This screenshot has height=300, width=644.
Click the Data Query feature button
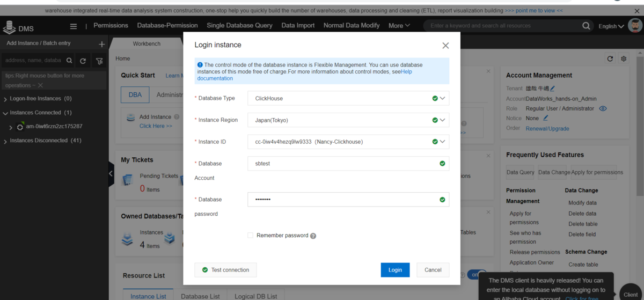pyautogui.click(x=521, y=172)
